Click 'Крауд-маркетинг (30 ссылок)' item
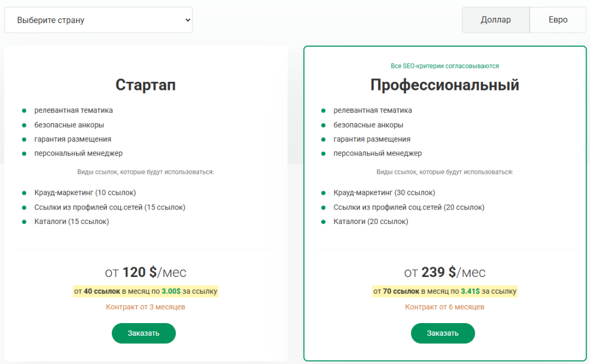Viewport: 590px width, 364px height. coord(384,192)
